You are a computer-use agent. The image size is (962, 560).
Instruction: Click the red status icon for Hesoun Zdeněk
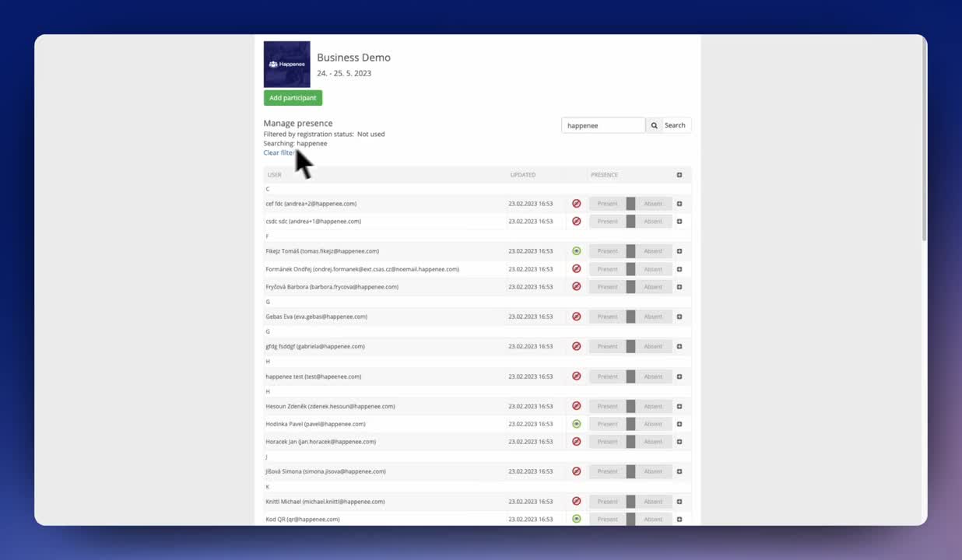577,406
